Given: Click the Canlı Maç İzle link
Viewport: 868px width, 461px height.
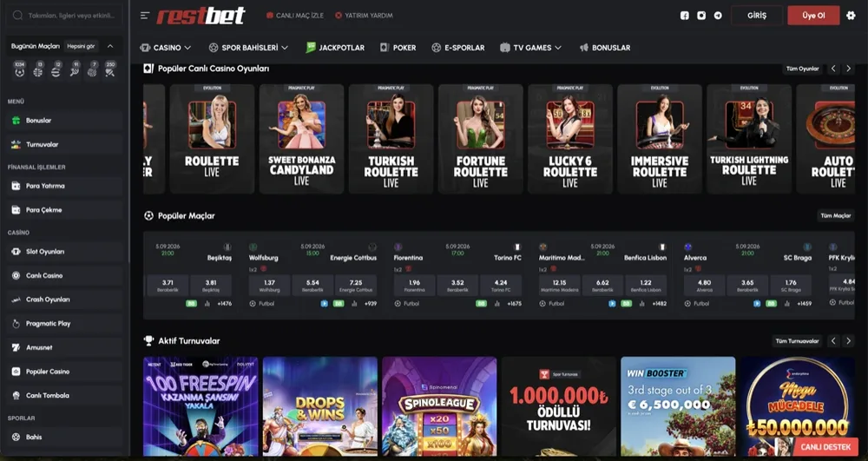Looking at the screenshot, I should pyautogui.click(x=295, y=16).
